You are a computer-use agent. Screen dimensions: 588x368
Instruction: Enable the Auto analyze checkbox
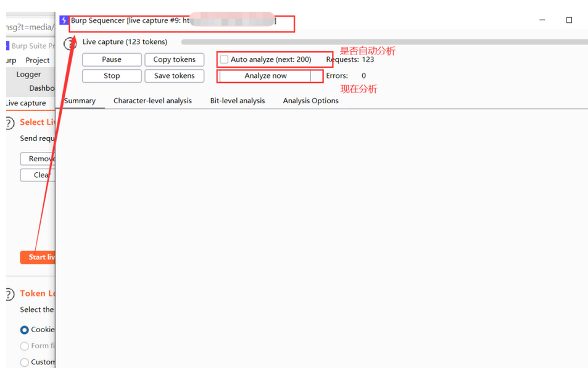tap(224, 59)
